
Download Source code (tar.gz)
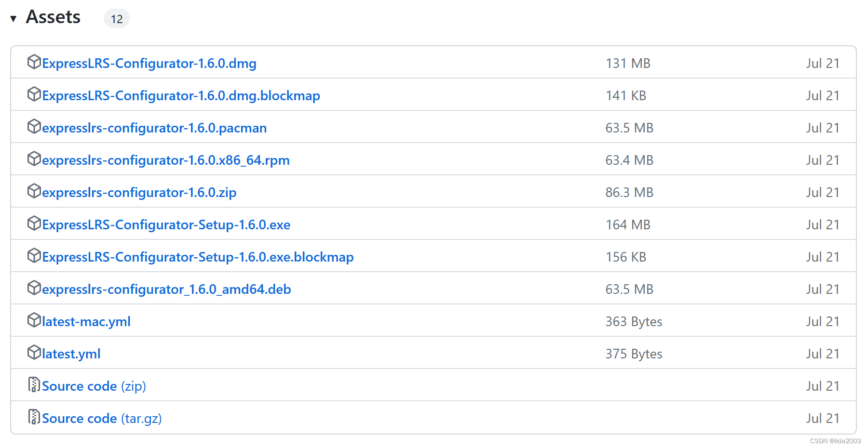click(102, 418)
